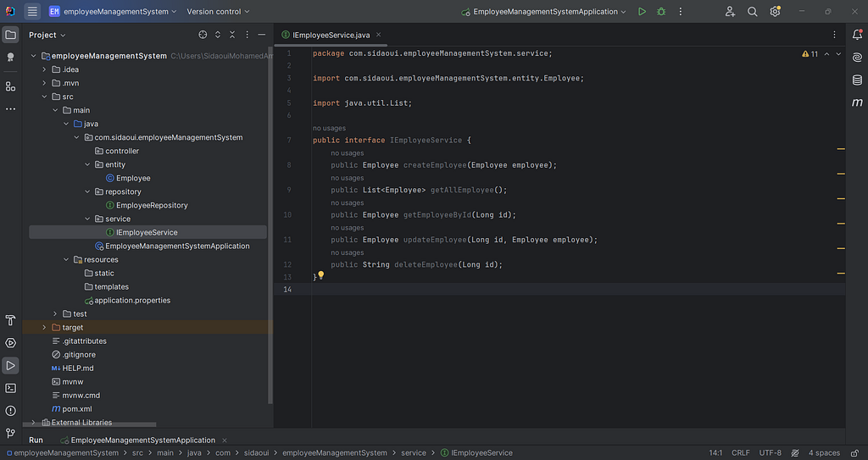
Task: Collapse the repository package
Action: pos(87,191)
